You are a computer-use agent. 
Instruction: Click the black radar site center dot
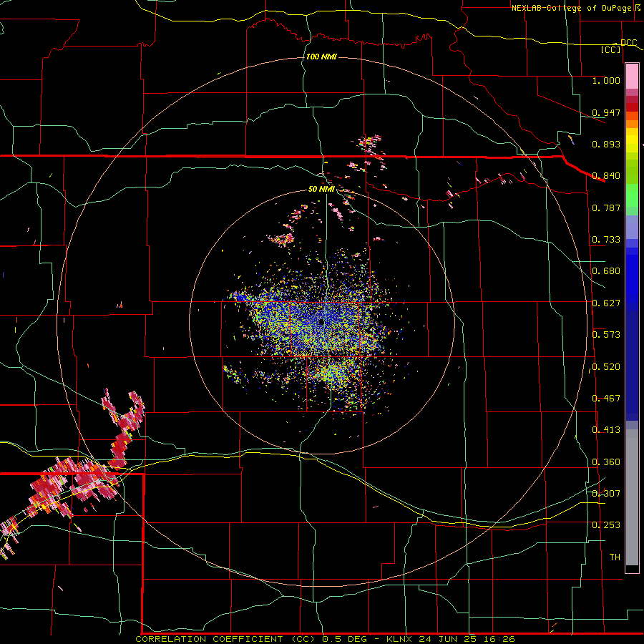click(321, 323)
